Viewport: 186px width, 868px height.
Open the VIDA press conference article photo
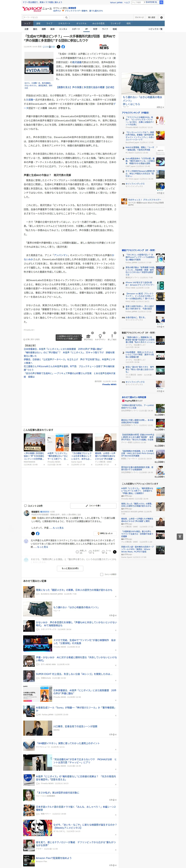39,67
